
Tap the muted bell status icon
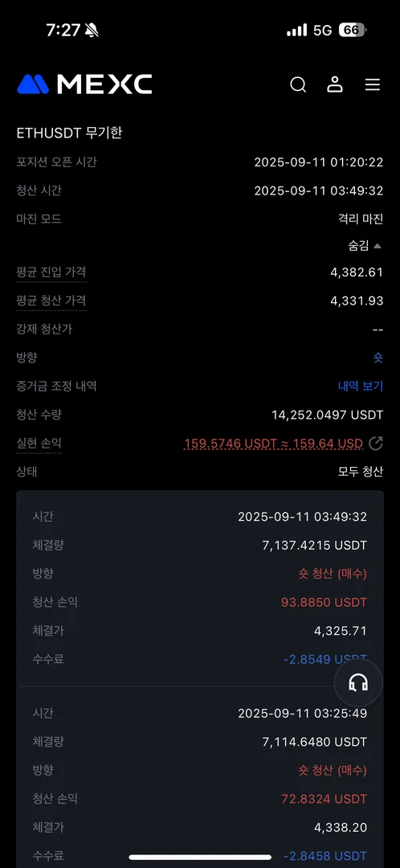pos(92,31)
